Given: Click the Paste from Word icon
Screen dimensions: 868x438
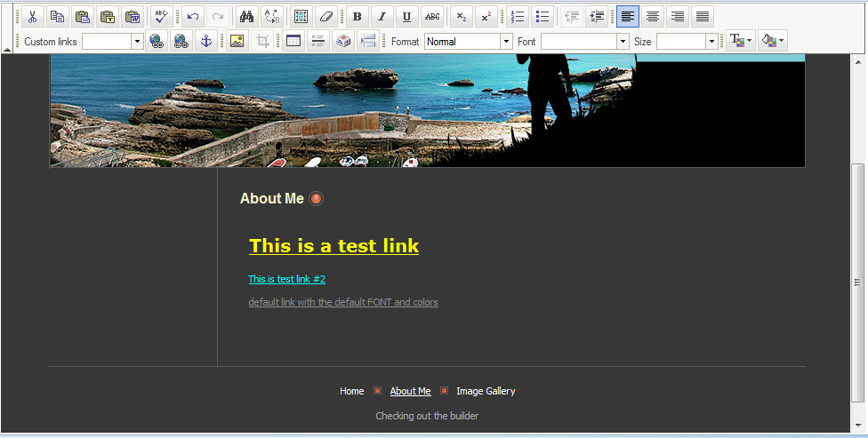Looking at the screenshot, I should 133,16.
